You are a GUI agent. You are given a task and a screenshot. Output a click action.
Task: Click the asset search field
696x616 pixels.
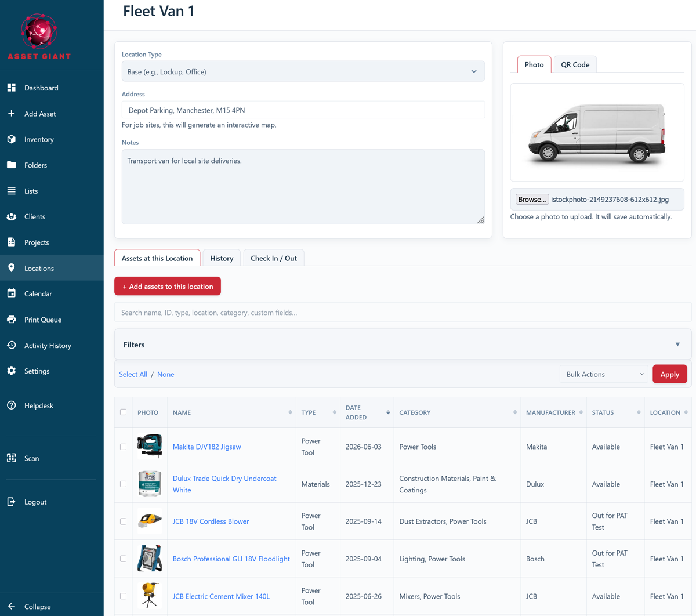tap(403, 312)
